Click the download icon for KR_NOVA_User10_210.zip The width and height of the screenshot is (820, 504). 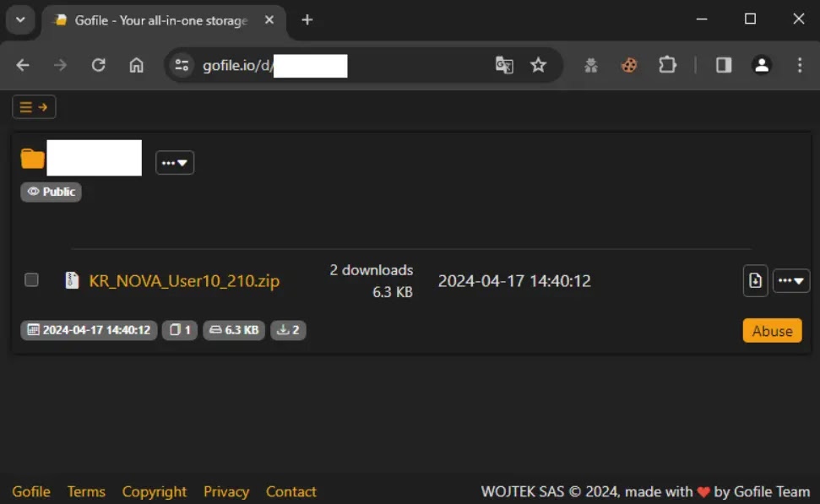(755, 281)
